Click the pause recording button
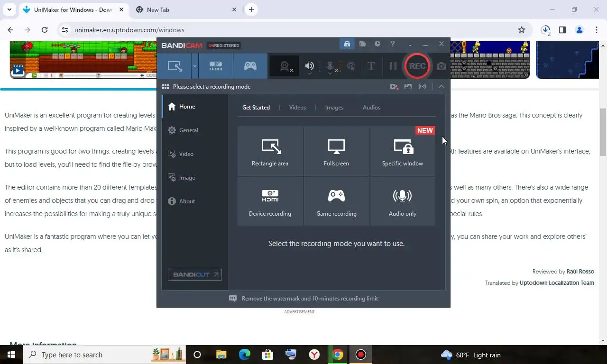 [393, 66]
